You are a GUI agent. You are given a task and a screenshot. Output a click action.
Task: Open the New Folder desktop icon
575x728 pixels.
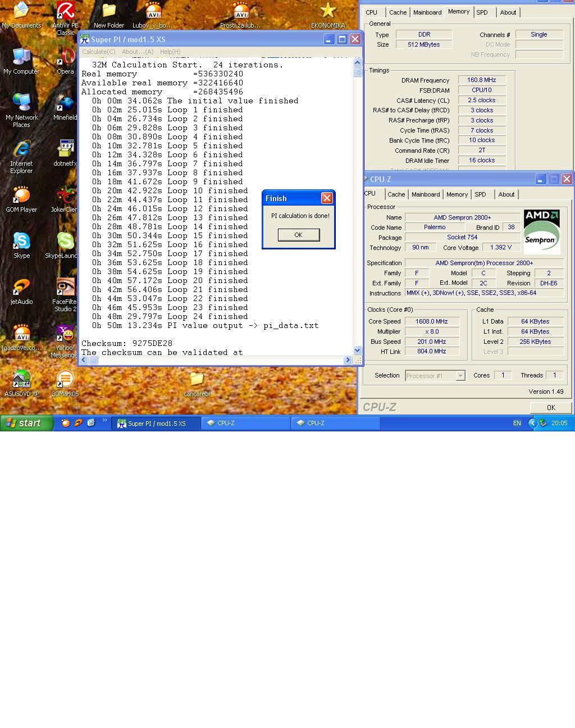pos(109,15)
